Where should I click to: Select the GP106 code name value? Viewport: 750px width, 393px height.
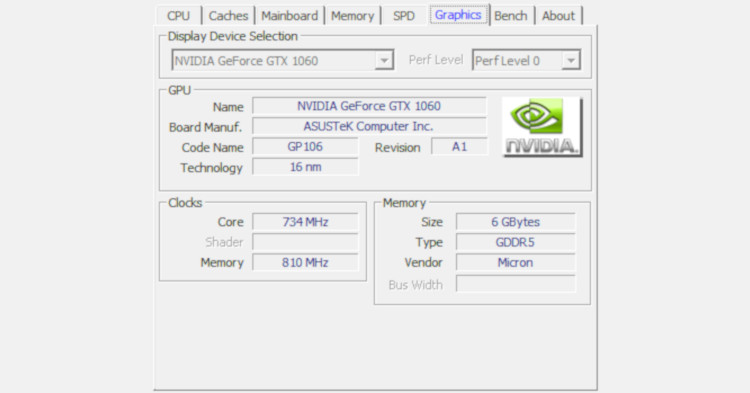pos(305,147)
